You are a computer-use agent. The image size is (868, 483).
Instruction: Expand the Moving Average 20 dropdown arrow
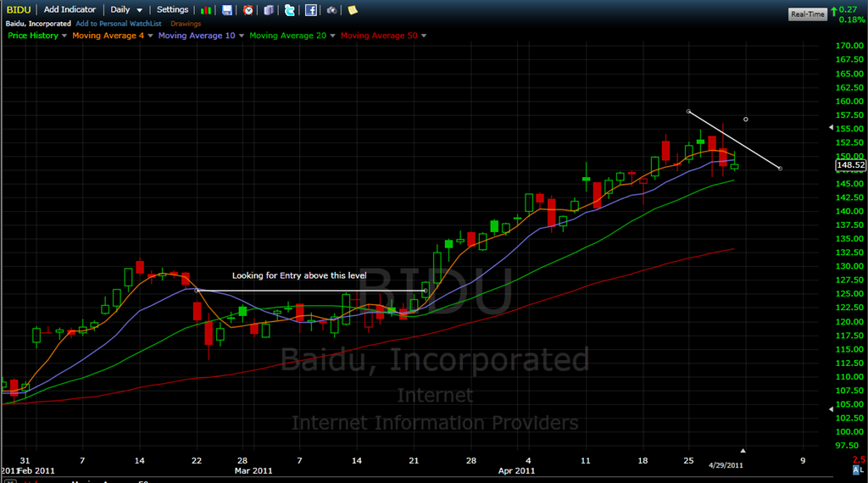(332, 36)
